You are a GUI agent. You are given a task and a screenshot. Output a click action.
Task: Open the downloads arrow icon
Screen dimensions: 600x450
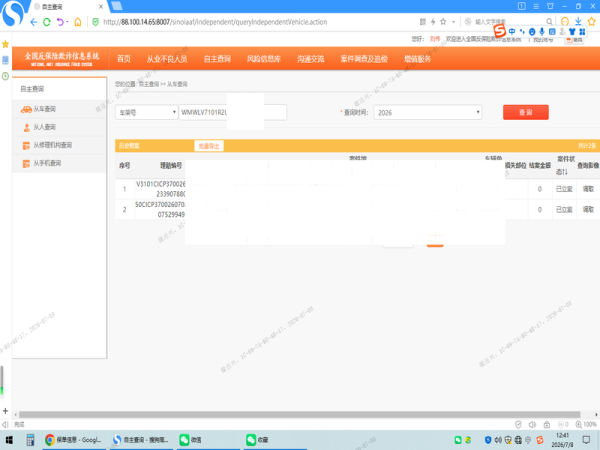coord(578,21)
